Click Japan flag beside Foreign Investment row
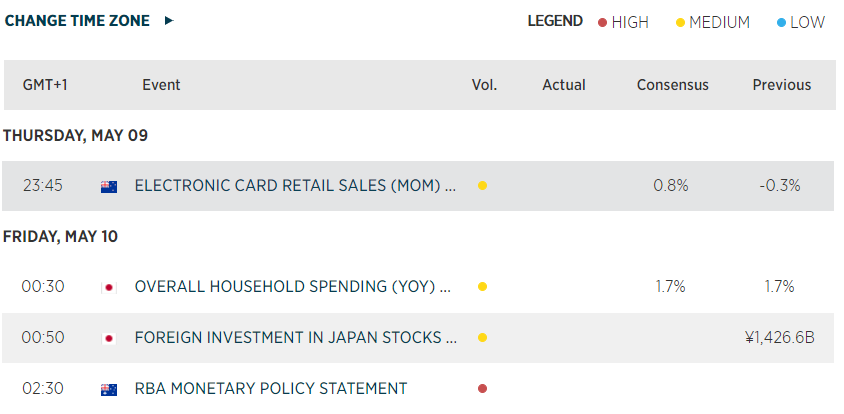 point(109,338)
